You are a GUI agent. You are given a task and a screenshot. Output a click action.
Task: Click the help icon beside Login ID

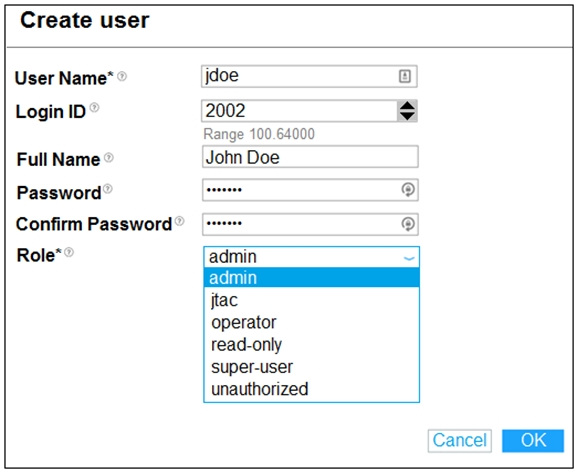click(95, 107)
